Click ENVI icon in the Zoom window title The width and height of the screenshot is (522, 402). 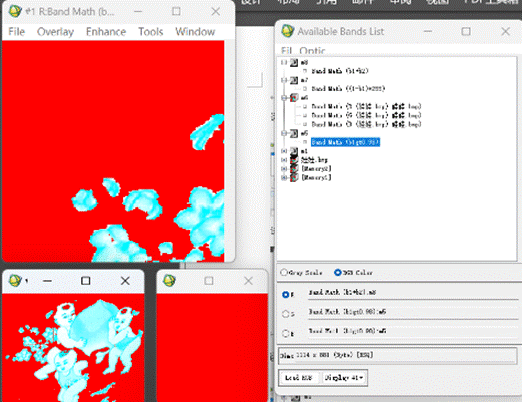169,281
